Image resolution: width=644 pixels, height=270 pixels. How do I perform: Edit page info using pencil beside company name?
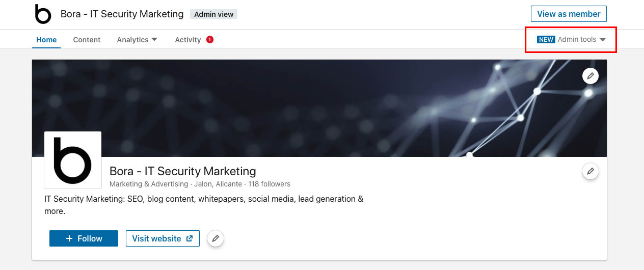591,171
